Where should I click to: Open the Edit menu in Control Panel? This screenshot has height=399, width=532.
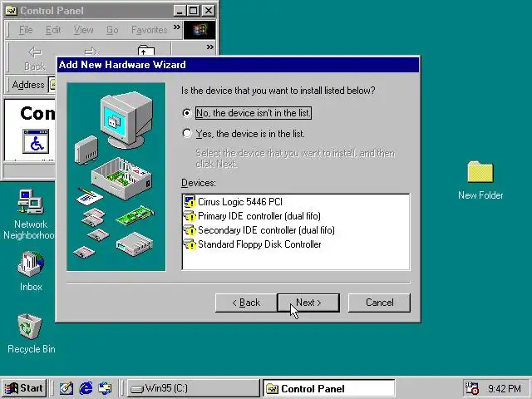pos(53,30)
